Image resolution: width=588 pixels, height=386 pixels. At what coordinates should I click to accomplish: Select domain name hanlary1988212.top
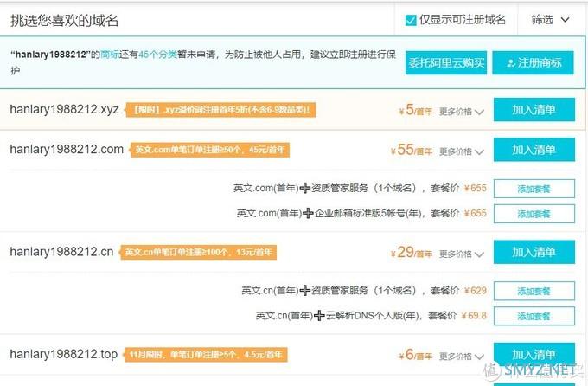[63, 354]
